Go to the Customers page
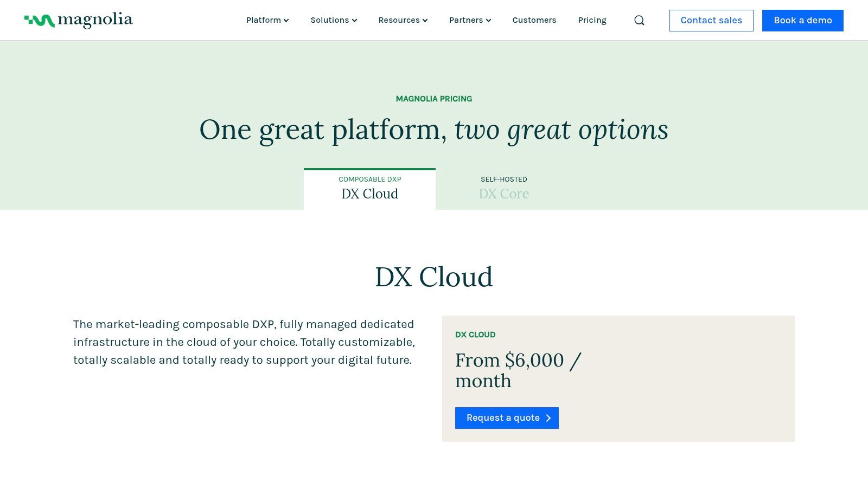This screenshot has width=868, height=488. (x=534, y=20)
